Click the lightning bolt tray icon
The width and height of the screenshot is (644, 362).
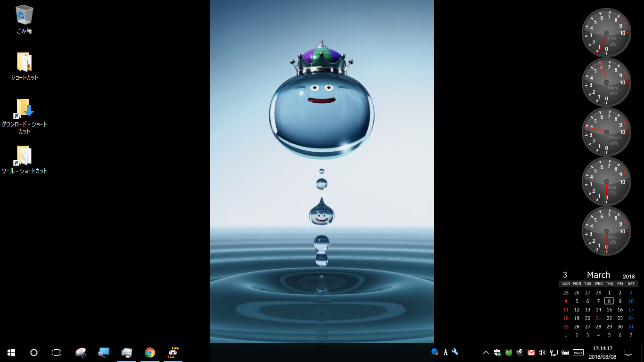tap(520, 352)
